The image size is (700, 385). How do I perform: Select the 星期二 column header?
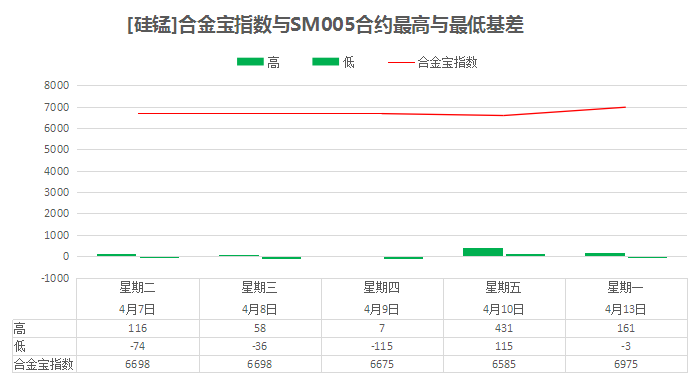[x=138, y=288]
